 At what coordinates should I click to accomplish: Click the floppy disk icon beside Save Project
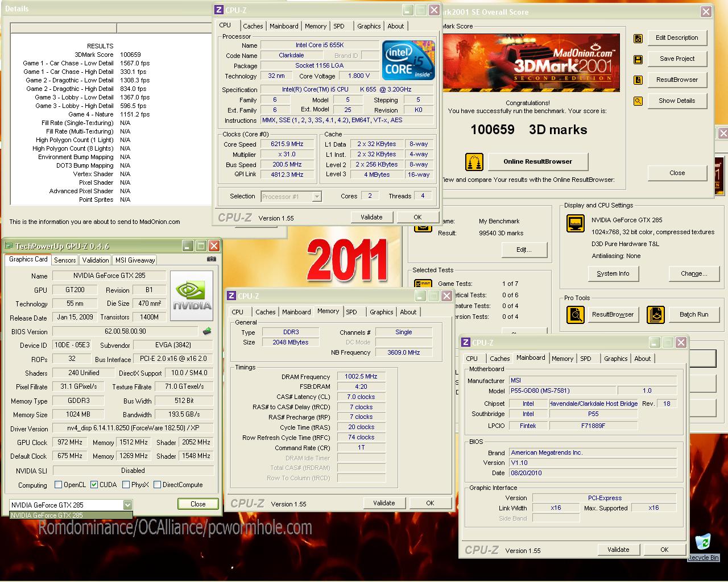tap(638, 59)
